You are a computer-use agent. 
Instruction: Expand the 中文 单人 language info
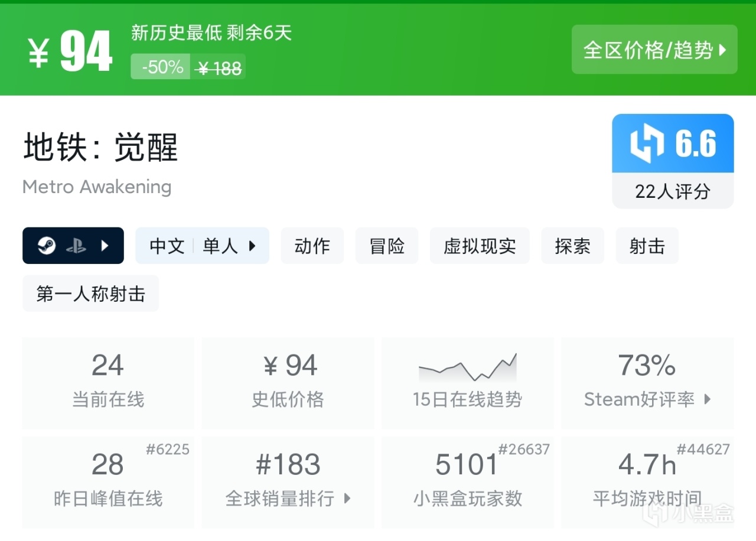(202, 246)
